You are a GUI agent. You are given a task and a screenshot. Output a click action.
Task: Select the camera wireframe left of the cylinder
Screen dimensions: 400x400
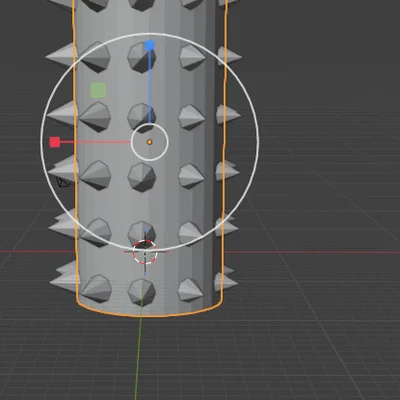point(63,182)
